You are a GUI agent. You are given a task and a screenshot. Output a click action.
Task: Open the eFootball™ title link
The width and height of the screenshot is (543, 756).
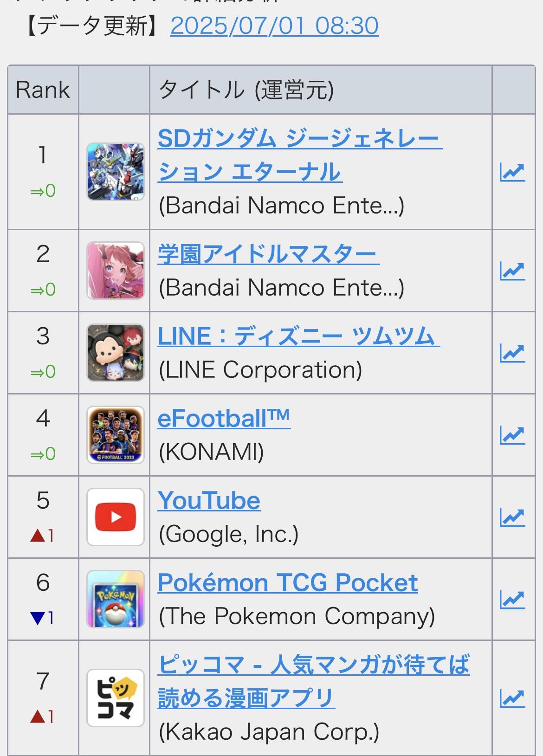click(x=224, y=419)
